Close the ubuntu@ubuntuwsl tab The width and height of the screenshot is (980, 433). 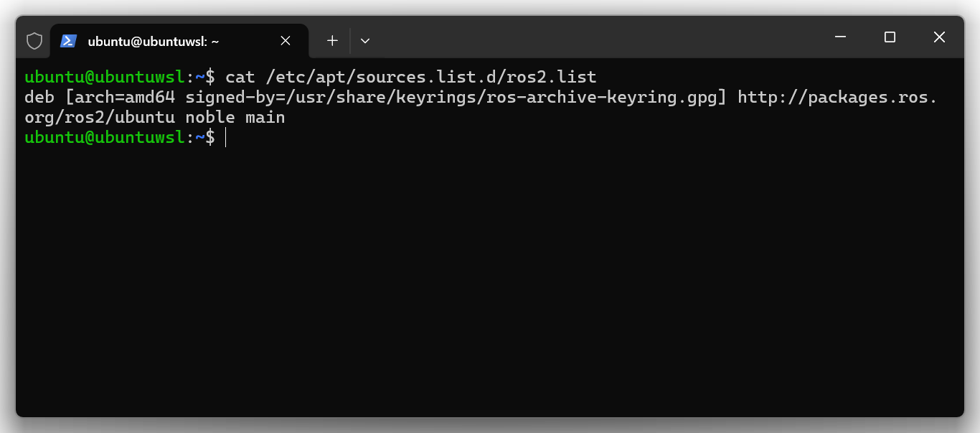click(286, 41)
